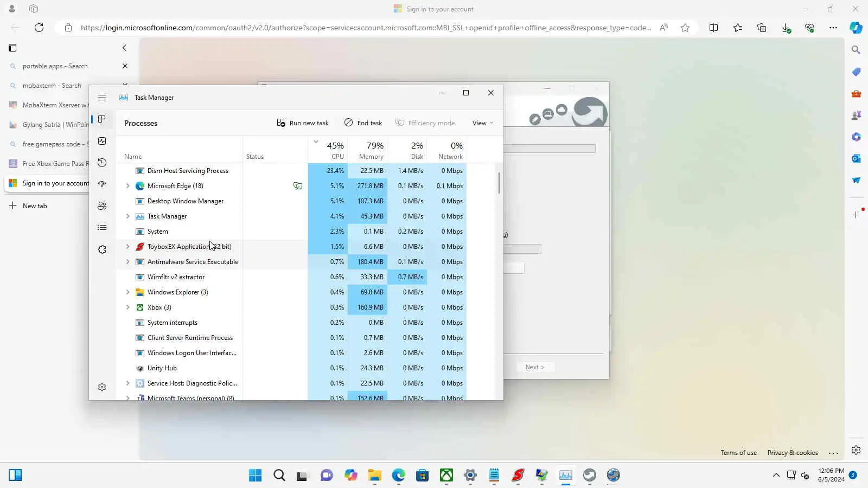Expand the Windows Explorer (3) process group
Viewport: 868px width, 488px height.
pos(128,292)
